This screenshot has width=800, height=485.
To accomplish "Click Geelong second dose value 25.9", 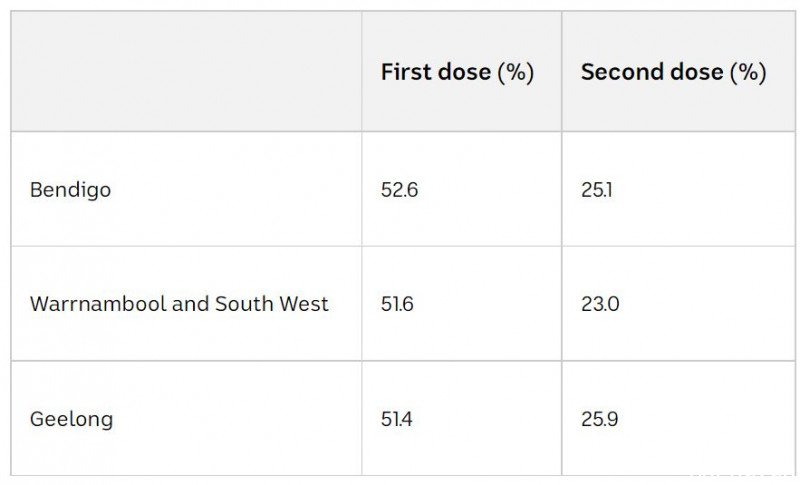I will point(599,419).
